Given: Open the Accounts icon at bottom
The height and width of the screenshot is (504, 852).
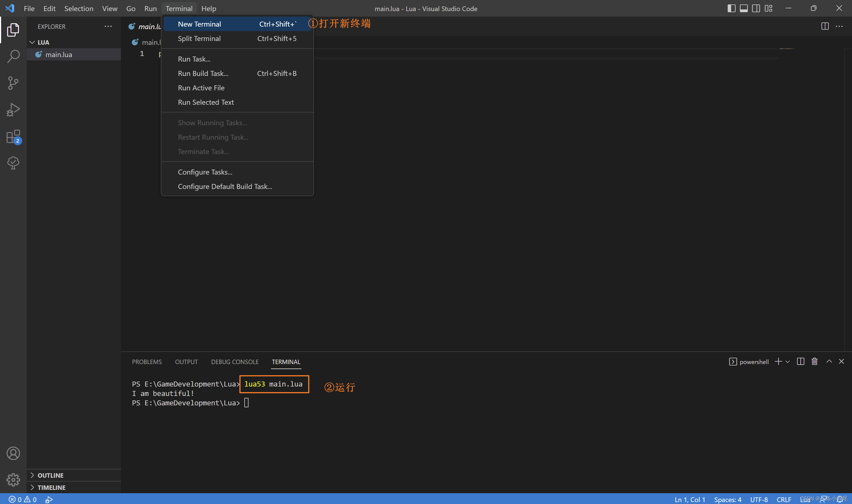Looking at the screenshot, I should click(x=13, y=453).
